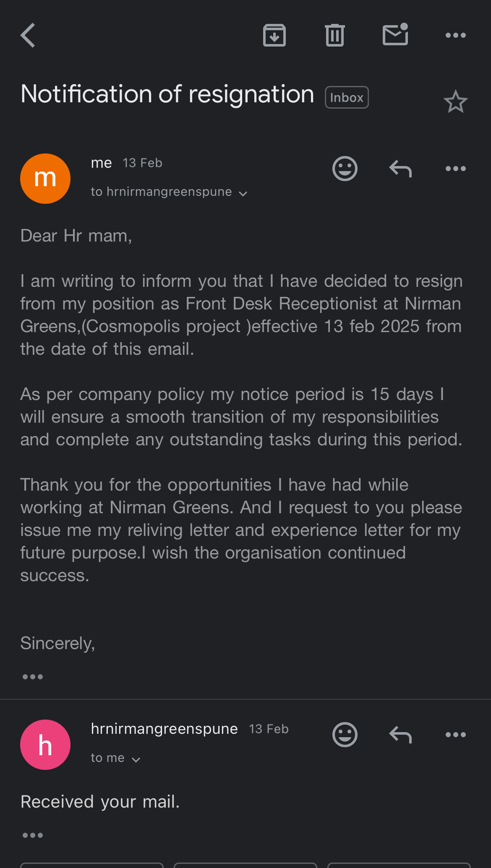The height and width of the screenshot is (868, 491).
Task: Add emoji reaction to my sent message
Action: point(345,169)
